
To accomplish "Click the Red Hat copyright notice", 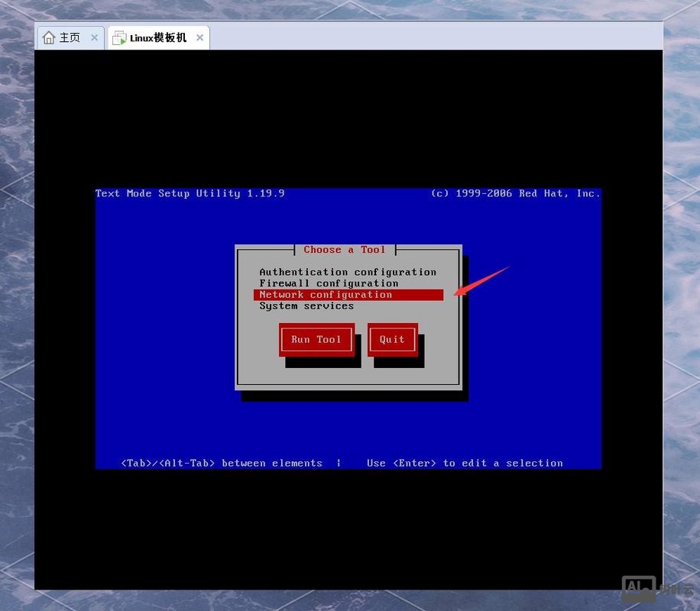I will point(515,194).
